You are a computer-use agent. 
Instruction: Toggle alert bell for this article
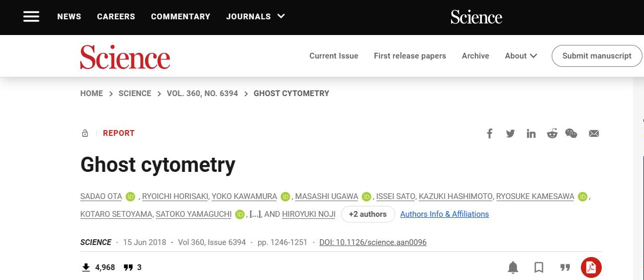513,267
